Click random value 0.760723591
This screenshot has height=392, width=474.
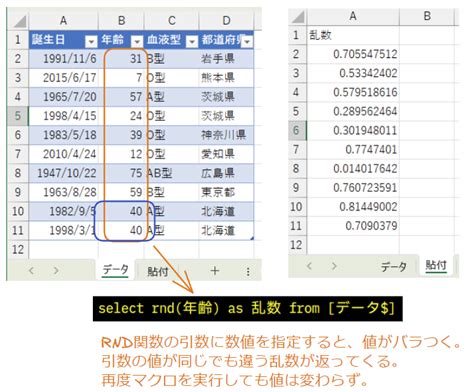coord(353,188)
